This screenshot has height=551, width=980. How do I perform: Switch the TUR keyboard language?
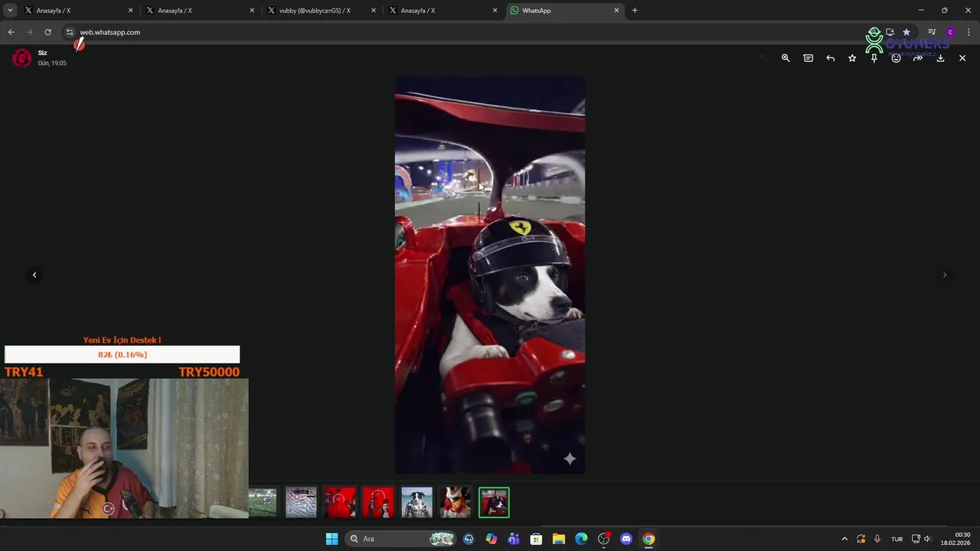pyautogui.click(x=897, y=539)
